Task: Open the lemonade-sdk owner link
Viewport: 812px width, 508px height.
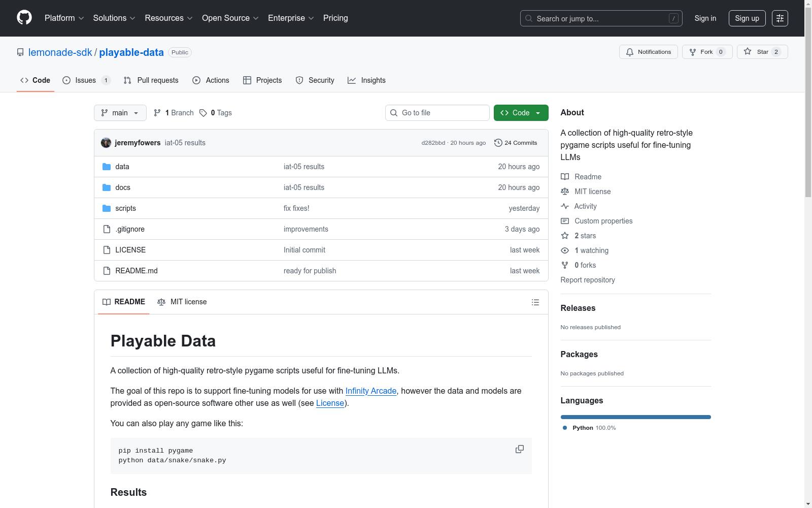Action: pyautogui.click(x=60, y=52)
